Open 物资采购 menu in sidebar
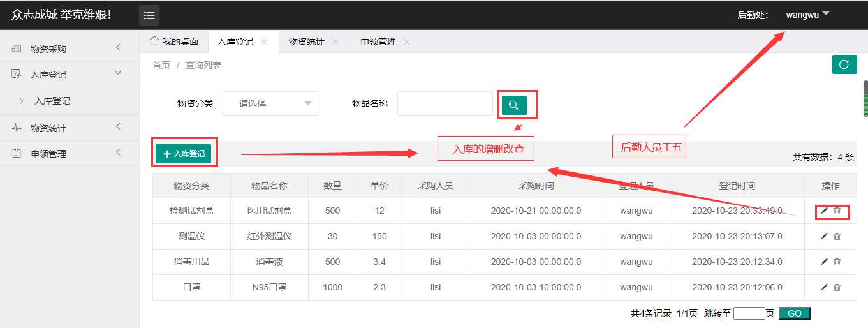 [70, 49]
